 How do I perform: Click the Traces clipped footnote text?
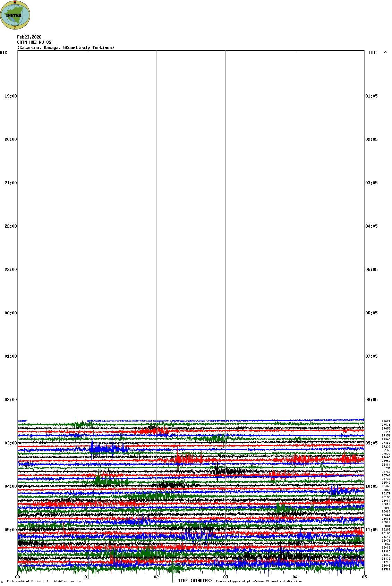coord(259,581)
